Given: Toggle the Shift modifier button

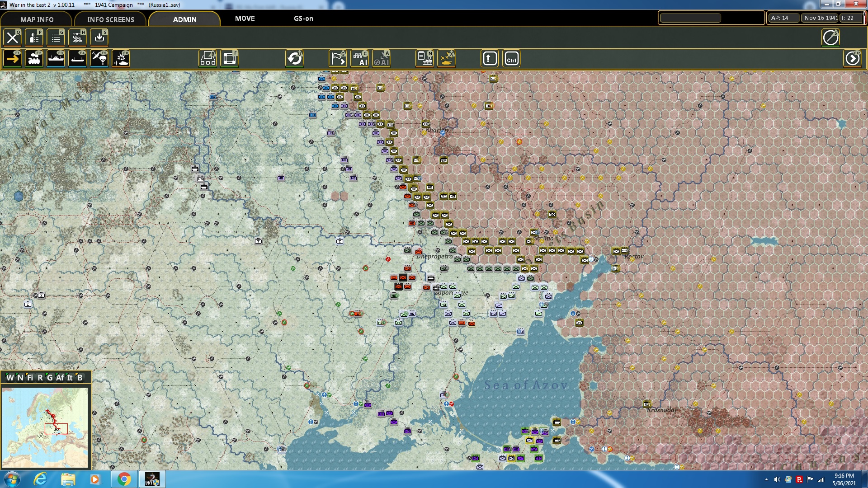Looking at the screenshot, I should [x=489, y=58].
